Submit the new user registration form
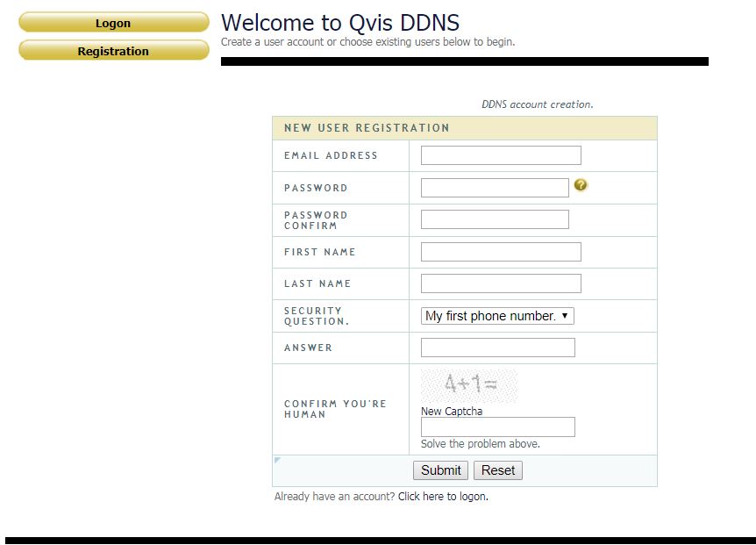Screen dimensions: 756x545 [440, 470]
